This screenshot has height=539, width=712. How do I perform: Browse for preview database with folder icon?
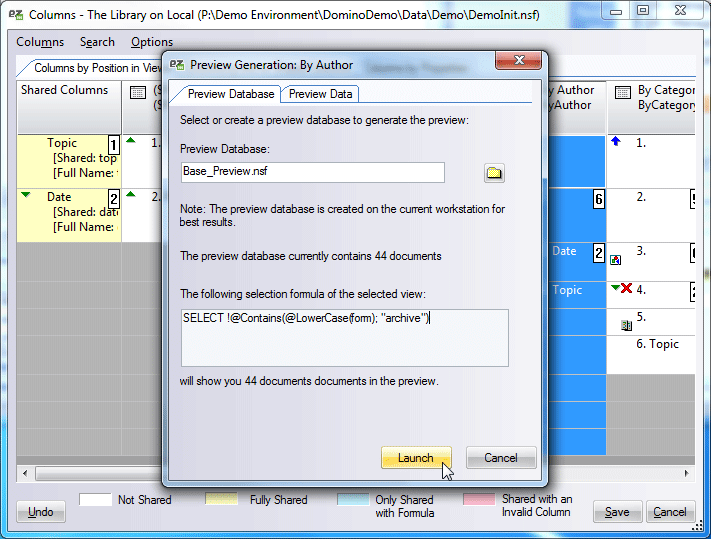point(494,173)
